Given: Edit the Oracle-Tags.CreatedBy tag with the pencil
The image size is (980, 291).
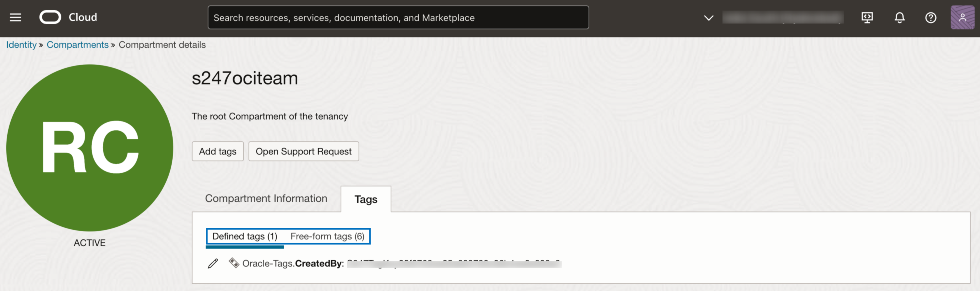Looking at the screenshot, I should (213, 263).
